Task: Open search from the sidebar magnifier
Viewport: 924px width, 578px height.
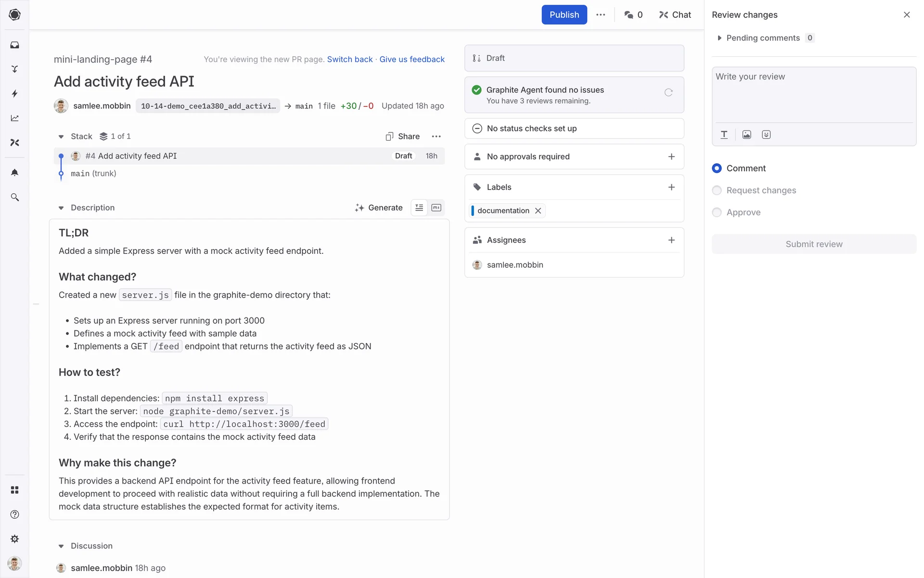Action: pyautogui.click(x=14, y=197)
